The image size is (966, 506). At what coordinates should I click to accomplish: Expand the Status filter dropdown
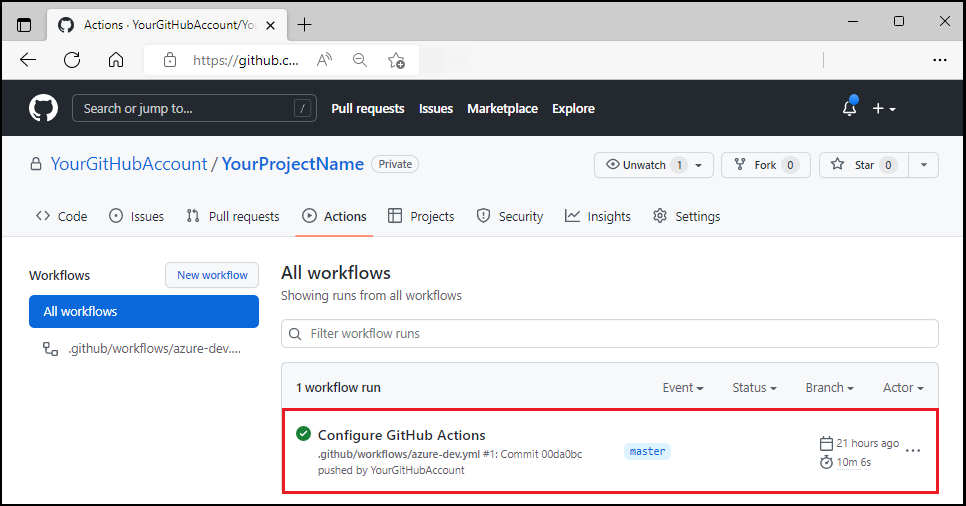pos(754,387)
